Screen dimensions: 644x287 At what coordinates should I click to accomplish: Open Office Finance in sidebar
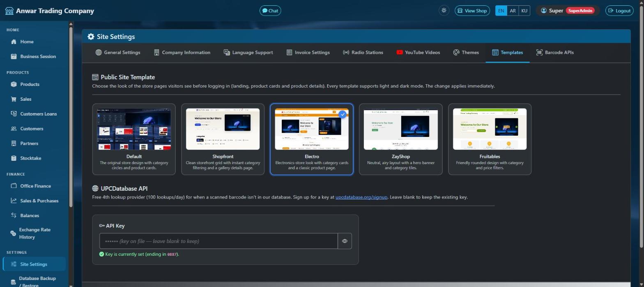coord(34,186)
